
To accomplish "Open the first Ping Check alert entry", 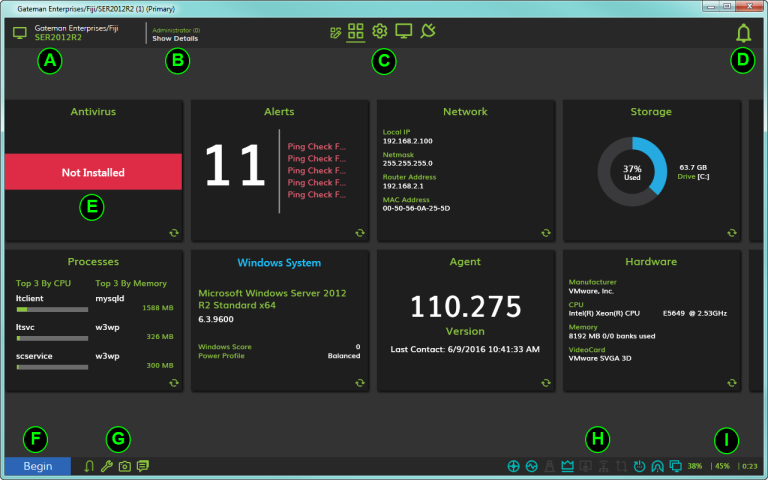I will coord(316,146).
